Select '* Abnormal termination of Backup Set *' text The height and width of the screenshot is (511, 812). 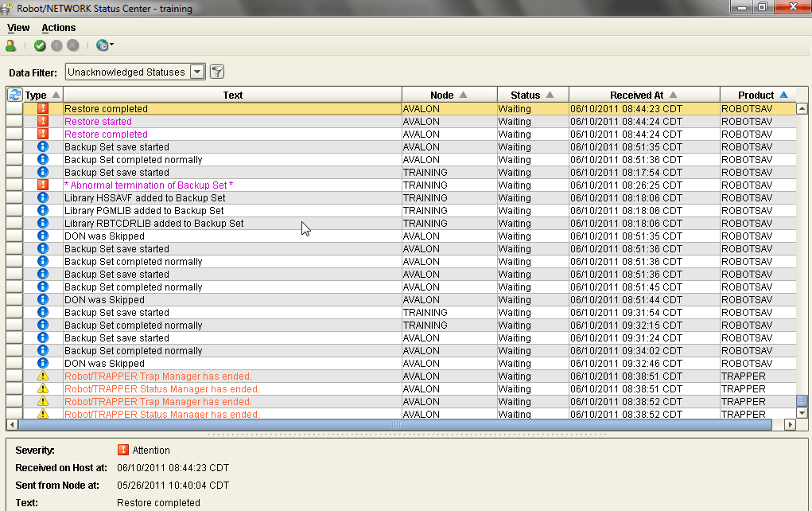[x=149, y=185]
